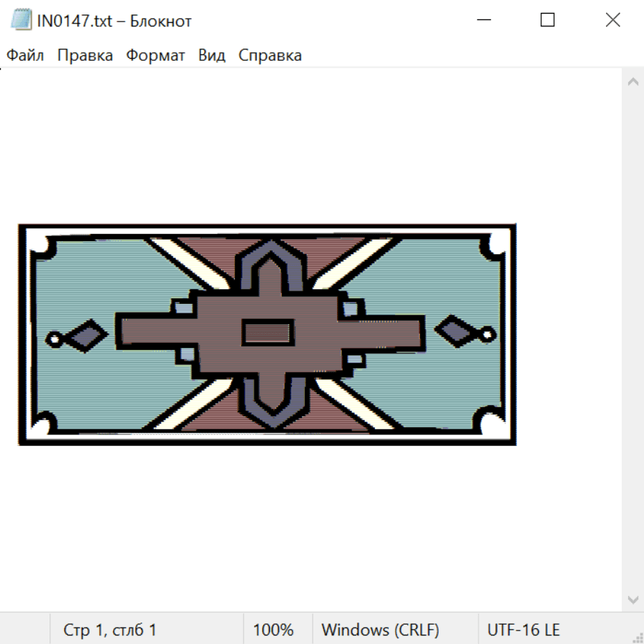Open the Правка menu
Viewport: 644px width, 644px height.
pyautogui.click(x=85, y=55)
